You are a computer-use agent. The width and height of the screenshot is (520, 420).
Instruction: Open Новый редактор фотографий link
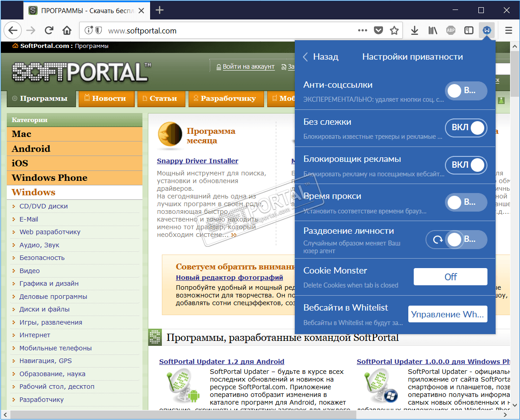pyautogui.click(x=229, y=278)
